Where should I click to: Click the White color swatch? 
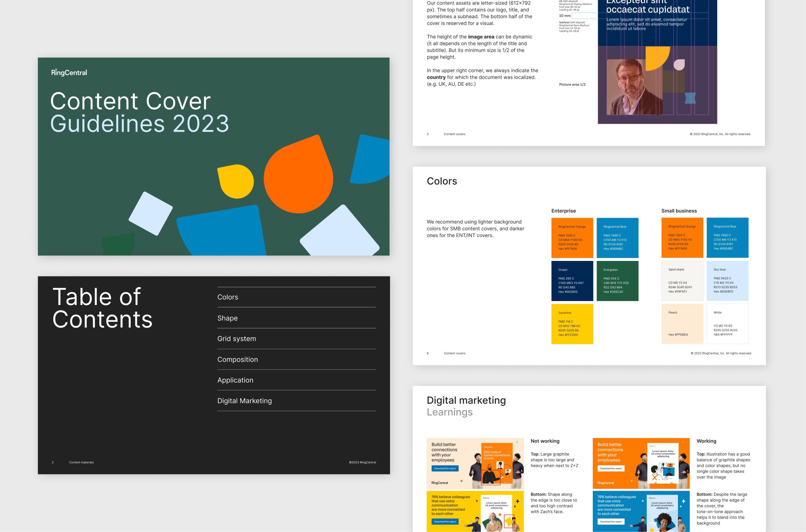click(x=727, y=324)
